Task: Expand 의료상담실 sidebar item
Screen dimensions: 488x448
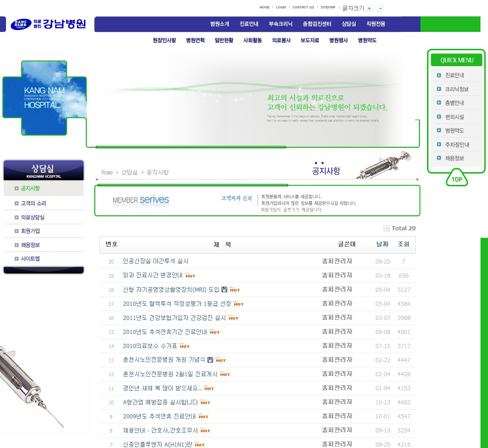Action: click(x=17, y=218)
